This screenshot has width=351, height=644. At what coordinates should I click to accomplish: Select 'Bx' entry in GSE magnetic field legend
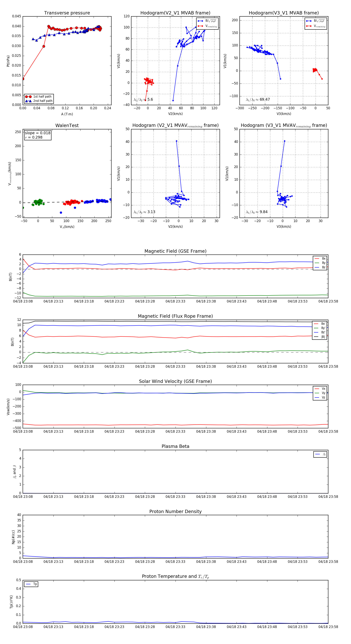[x=320, y=259]
